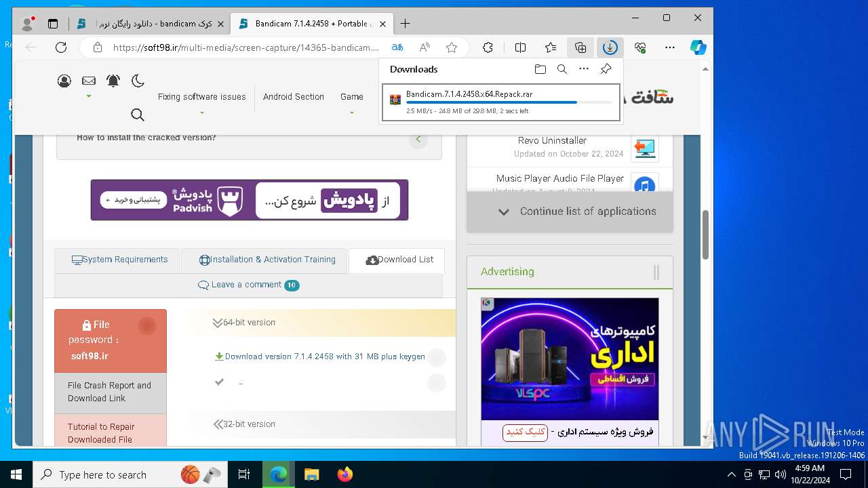Open Task View on taskbar

pyautogui.click(x=244, y=474)
